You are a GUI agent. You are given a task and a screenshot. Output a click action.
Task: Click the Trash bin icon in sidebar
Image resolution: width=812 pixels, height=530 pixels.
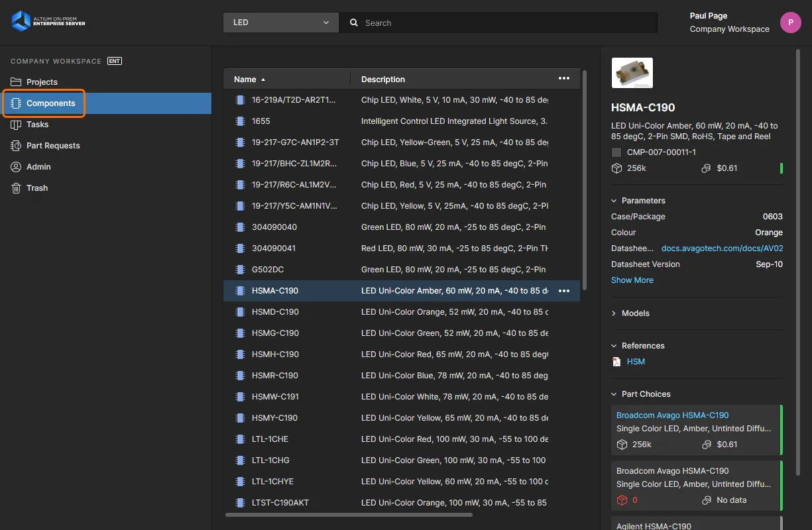coord(16,188)
